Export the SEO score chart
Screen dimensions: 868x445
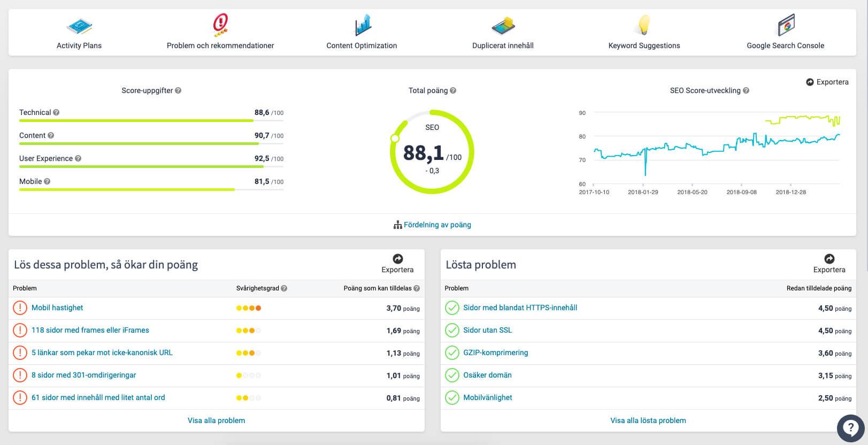click(x=827, y=82)
